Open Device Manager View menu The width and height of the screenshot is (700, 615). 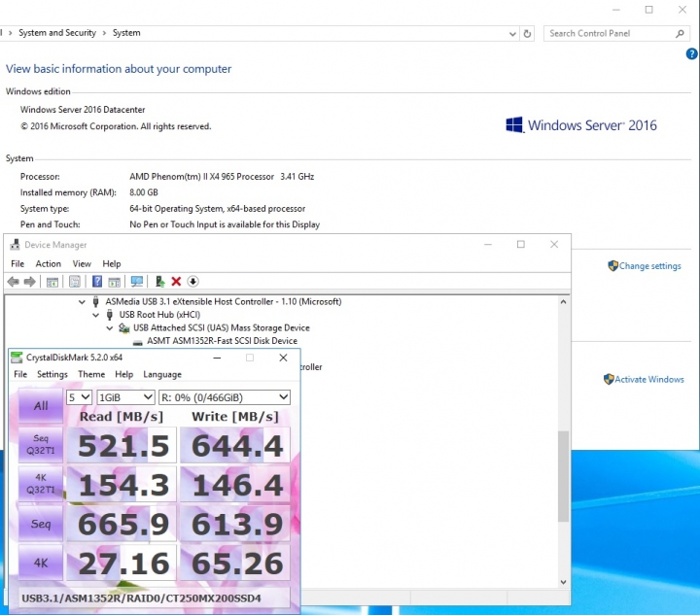tap(82, 263)
